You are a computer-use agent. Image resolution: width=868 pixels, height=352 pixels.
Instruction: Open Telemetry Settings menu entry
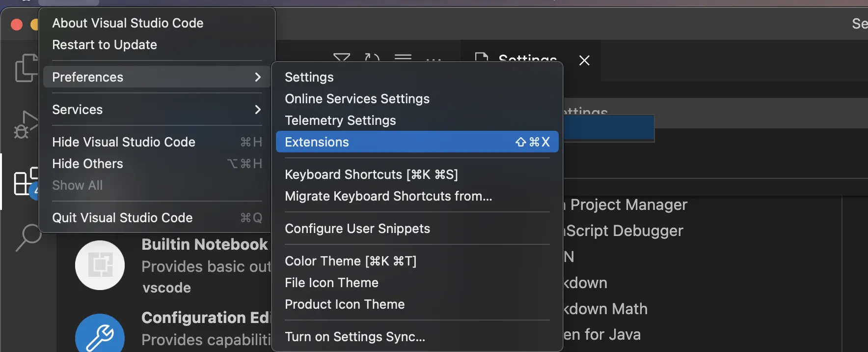click(340, 120)
